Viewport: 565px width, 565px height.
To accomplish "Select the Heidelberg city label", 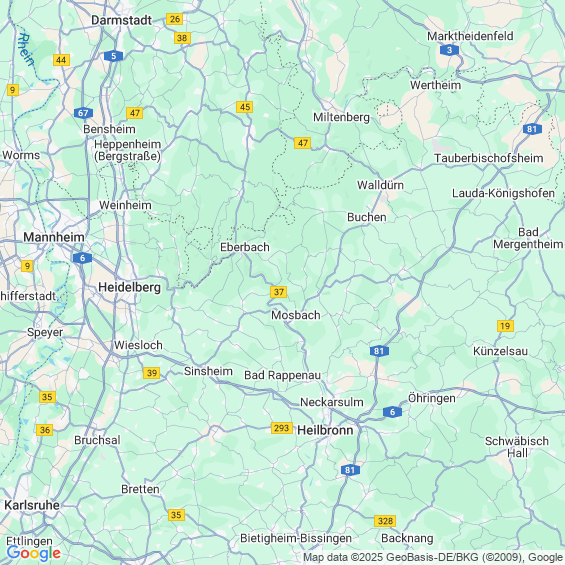I will pos(129,287).
